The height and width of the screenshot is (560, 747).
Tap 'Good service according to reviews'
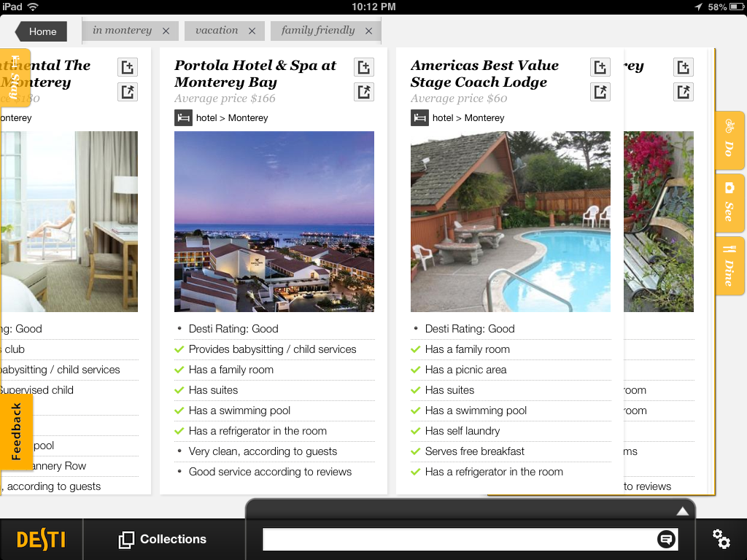click(x=270, y=472)
